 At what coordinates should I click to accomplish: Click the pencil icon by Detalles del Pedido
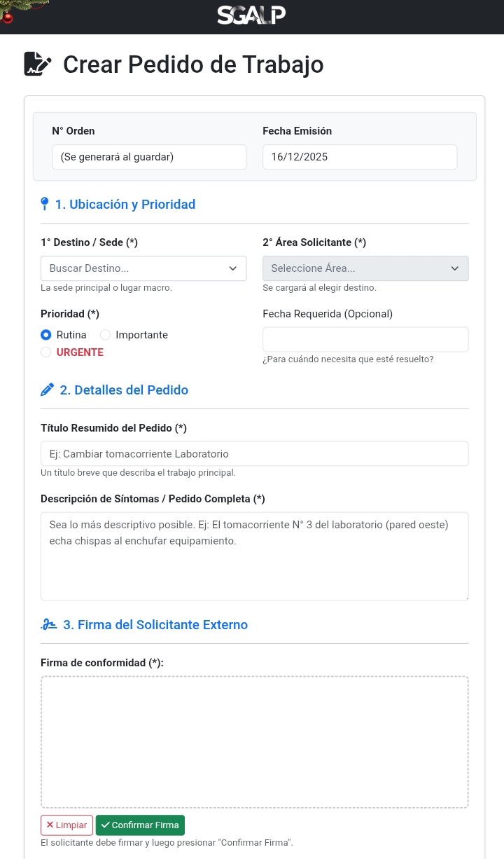[47, 390]
